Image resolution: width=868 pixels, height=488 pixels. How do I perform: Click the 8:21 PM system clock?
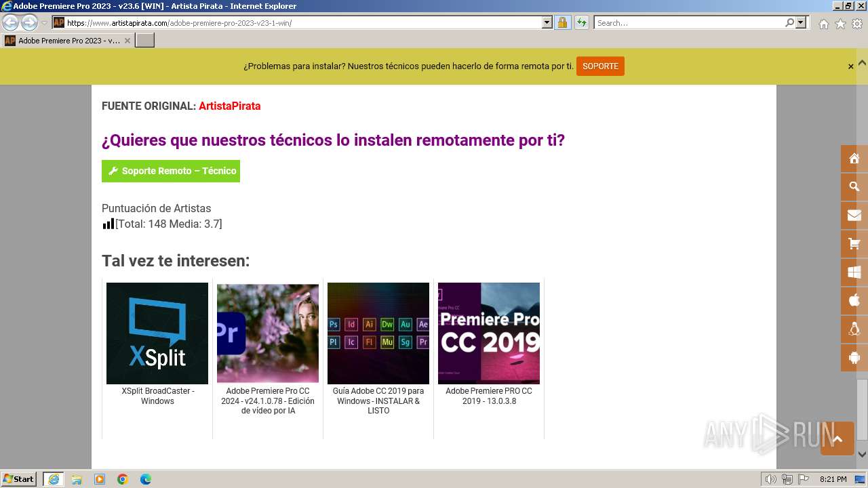(x=833, y=479)
